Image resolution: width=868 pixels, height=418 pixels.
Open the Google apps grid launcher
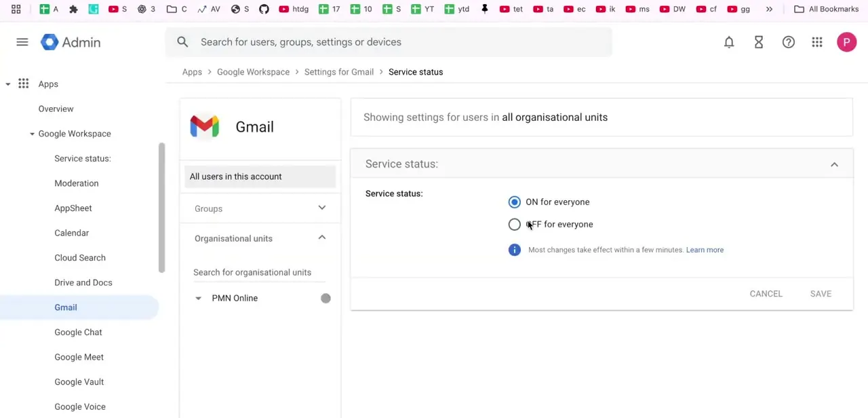click(x=817, y=42)
